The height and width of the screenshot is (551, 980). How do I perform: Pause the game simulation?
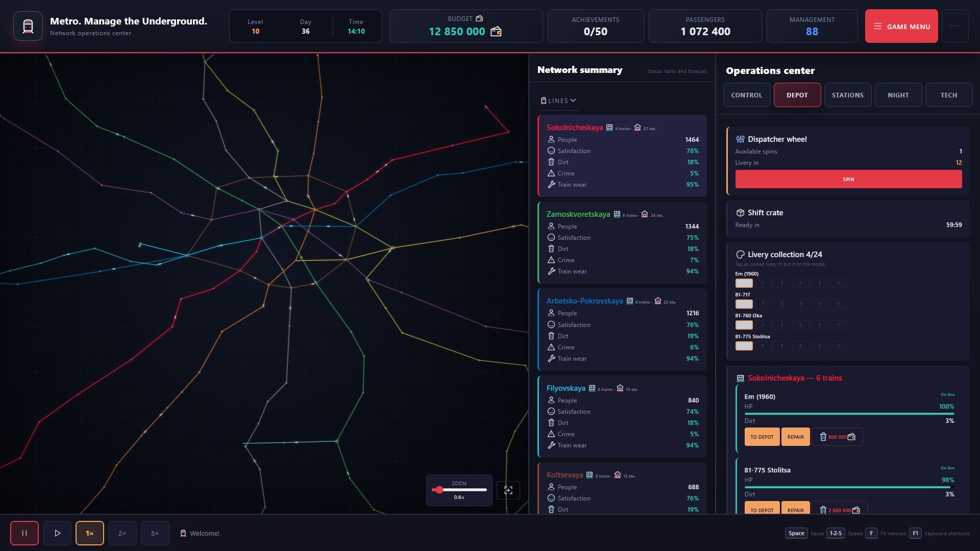coord(24,533)
